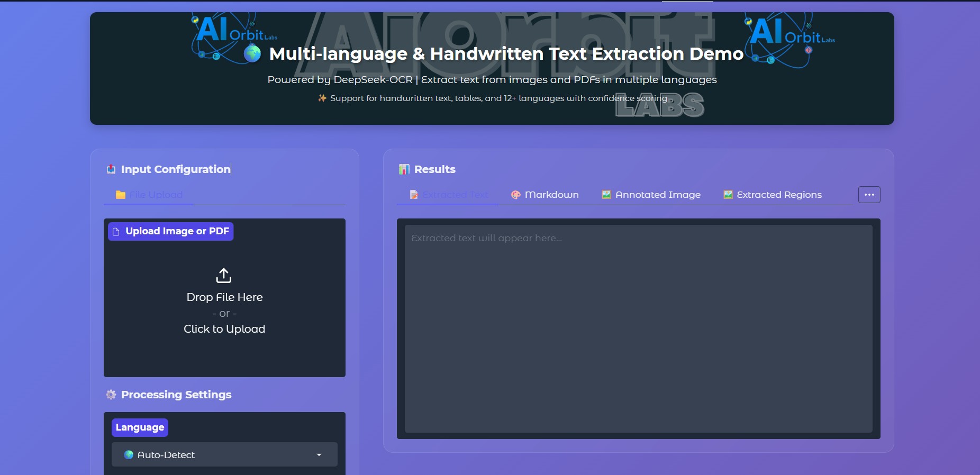Switch to the Extracted Regions tab
This screenshot has height=475, width=980.
773,195
